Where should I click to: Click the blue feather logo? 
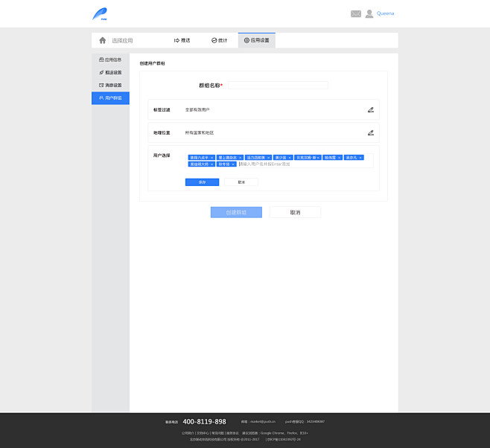tap(100, 13)
